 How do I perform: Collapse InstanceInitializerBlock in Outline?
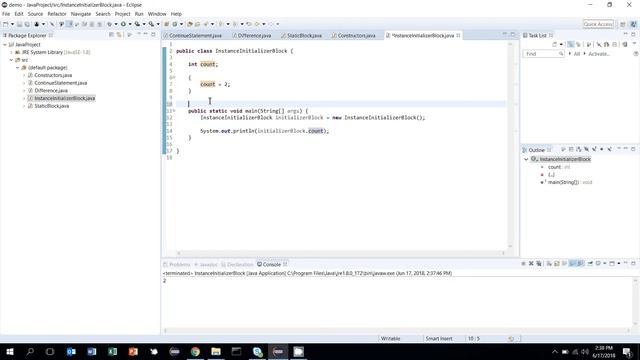pos(526,159)
